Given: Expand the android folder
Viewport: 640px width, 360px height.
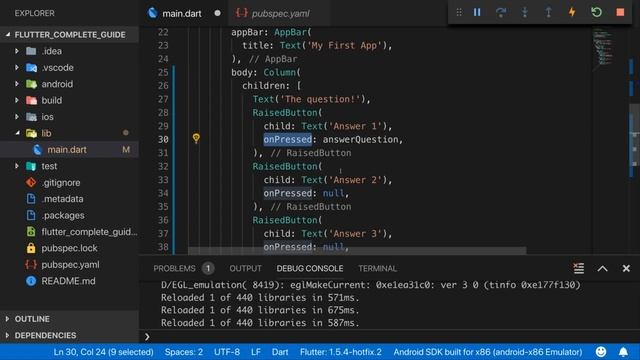Looking at the screenshot, I should (17, 84).
